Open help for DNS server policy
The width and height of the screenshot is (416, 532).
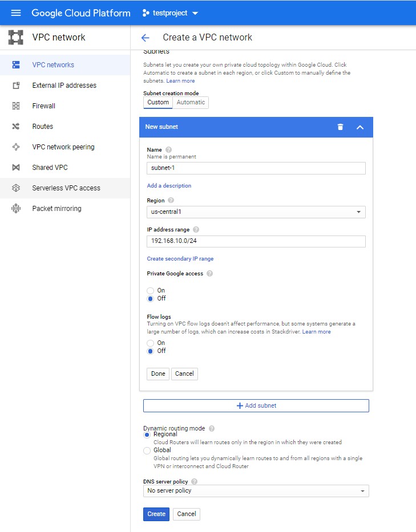pos(194,481)
